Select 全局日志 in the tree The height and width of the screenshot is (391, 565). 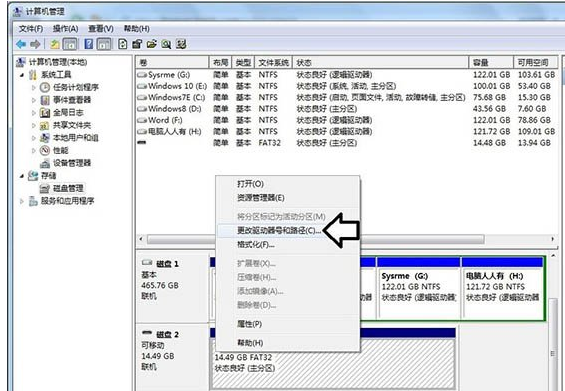tap(68, 112)
